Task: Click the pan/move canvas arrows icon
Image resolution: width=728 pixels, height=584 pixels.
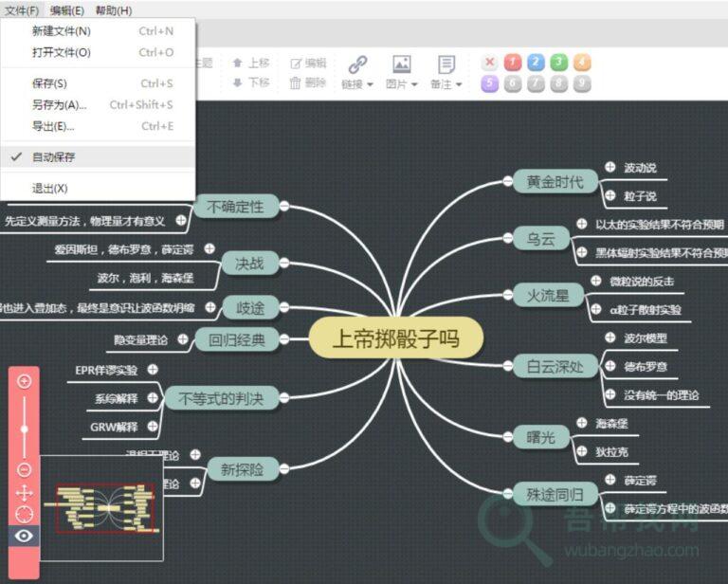Action: [x=25, y=492]
